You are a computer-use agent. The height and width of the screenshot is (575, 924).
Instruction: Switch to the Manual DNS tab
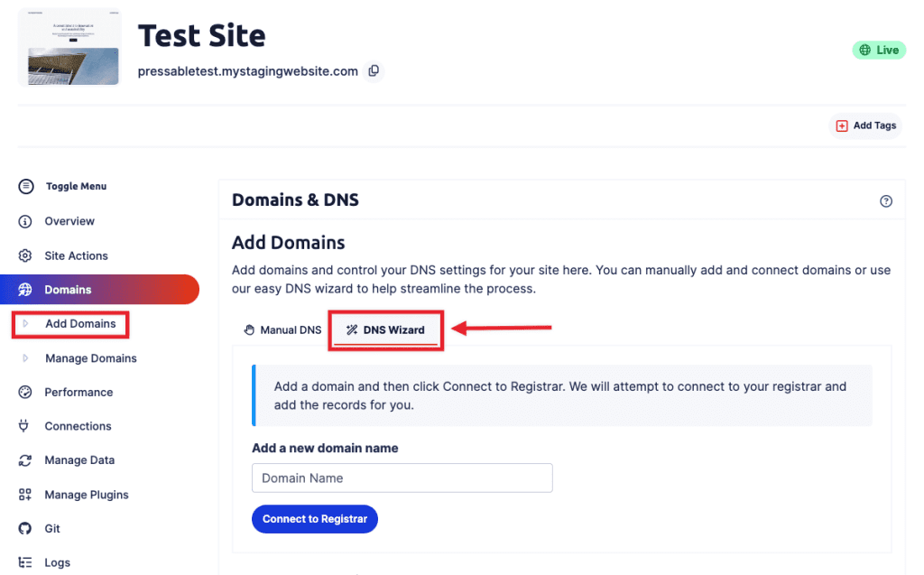click(282, 329)
